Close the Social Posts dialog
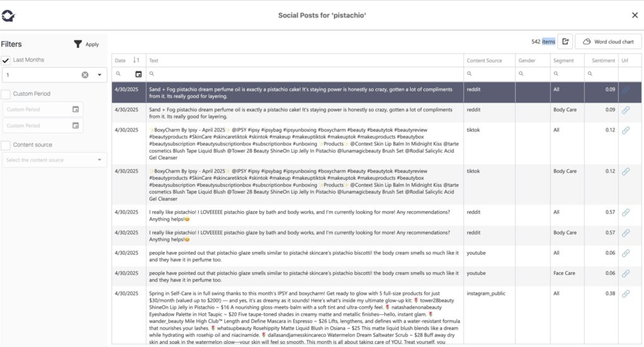644x347 pixels. [x=635, y=15]
